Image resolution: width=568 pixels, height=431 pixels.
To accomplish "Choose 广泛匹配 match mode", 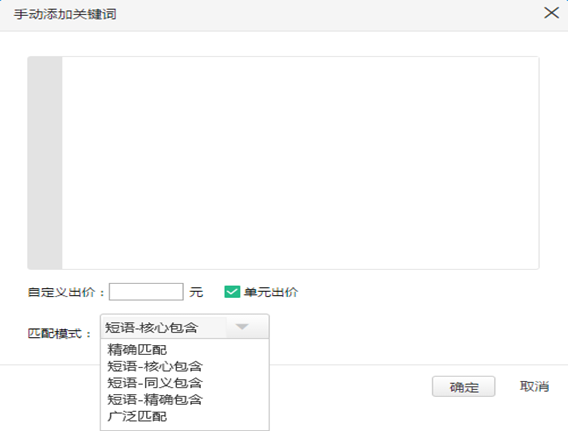I will (137, 416).
